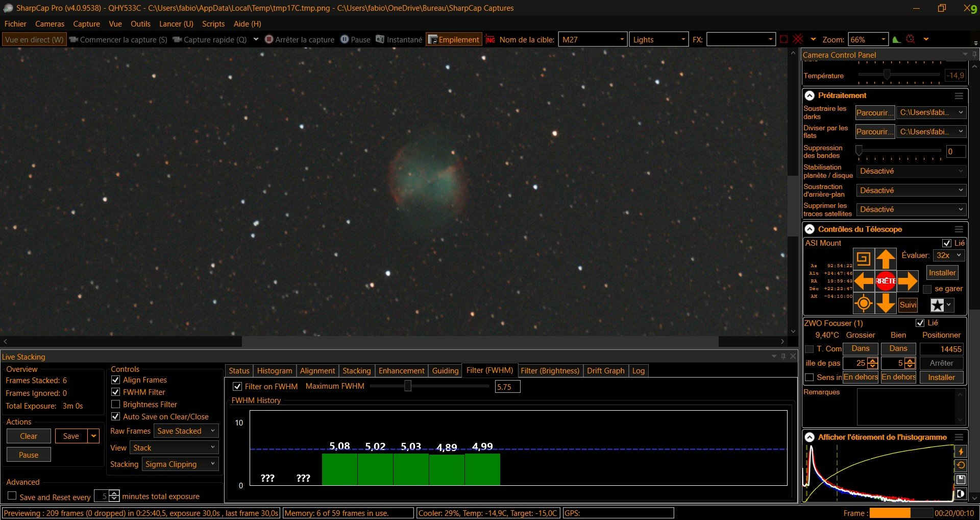Open the green histogram toolbar icon
This screenshot has width=980, height=520.
click(896, 39)
